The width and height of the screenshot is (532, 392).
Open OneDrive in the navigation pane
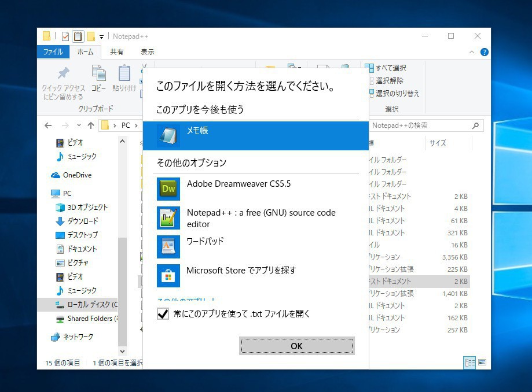point(76,175)
